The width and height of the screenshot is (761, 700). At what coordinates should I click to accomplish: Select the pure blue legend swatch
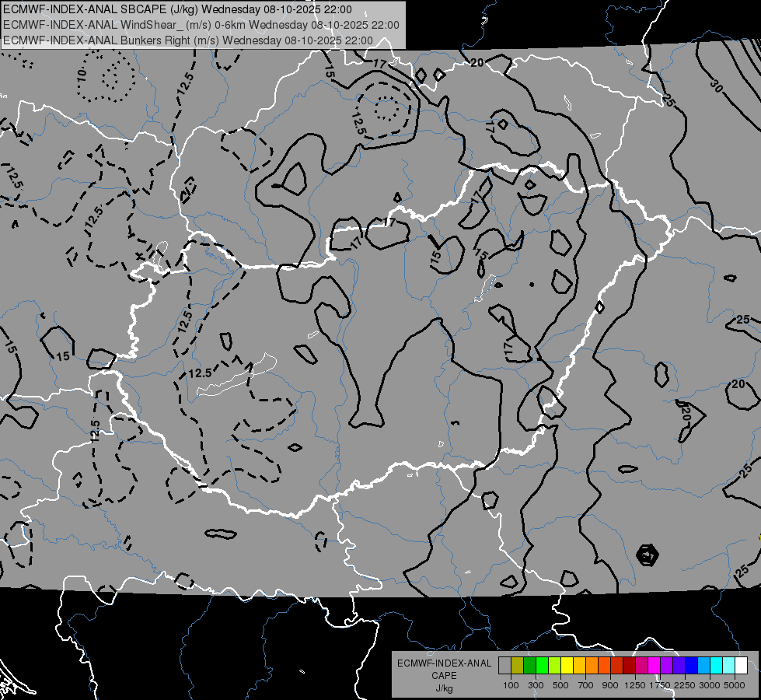692,665
